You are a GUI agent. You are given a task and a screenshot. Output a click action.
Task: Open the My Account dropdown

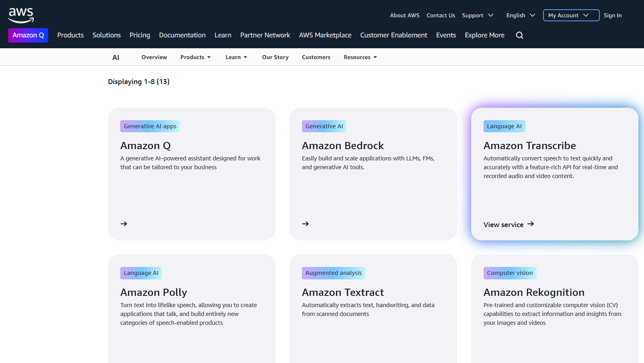click(x=571, y=15)
